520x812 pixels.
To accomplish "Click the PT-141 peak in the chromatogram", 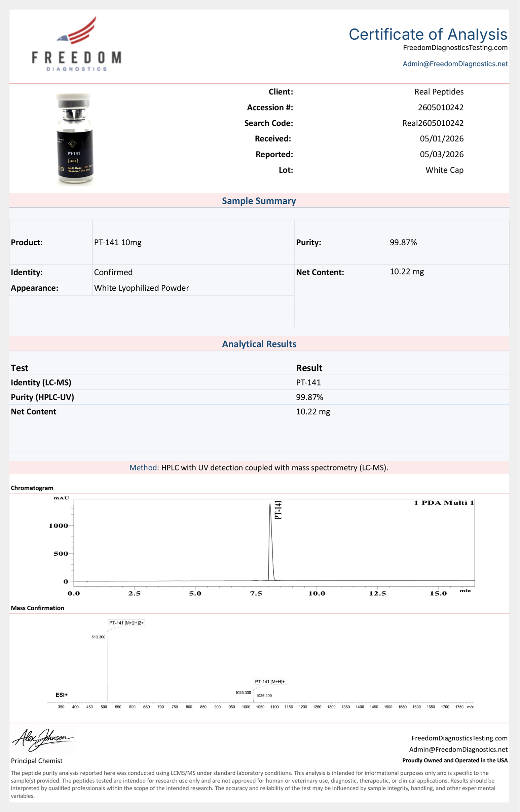I will click(271, 541).
